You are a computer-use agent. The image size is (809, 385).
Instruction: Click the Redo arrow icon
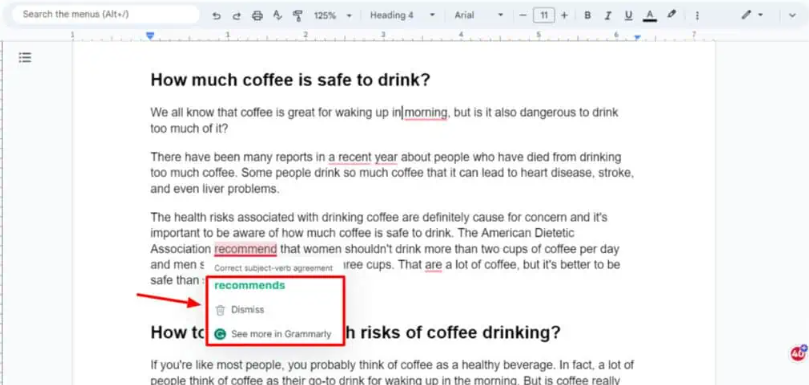click(x=236, y=15)
